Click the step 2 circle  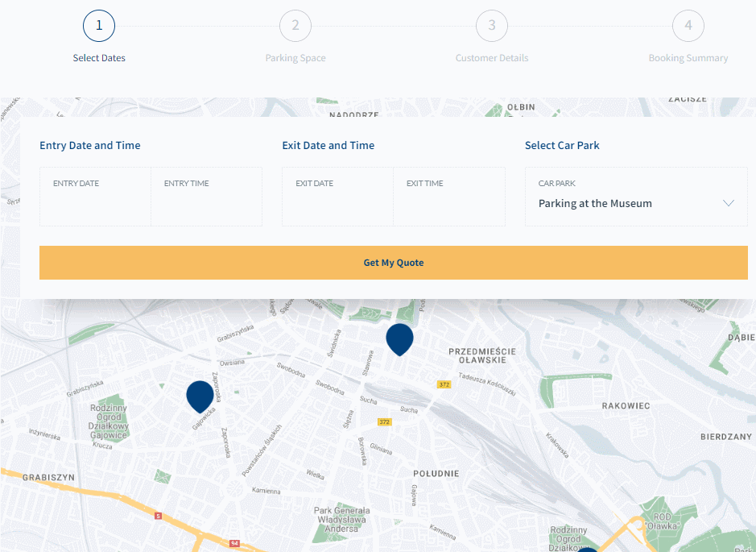[295, 26]
